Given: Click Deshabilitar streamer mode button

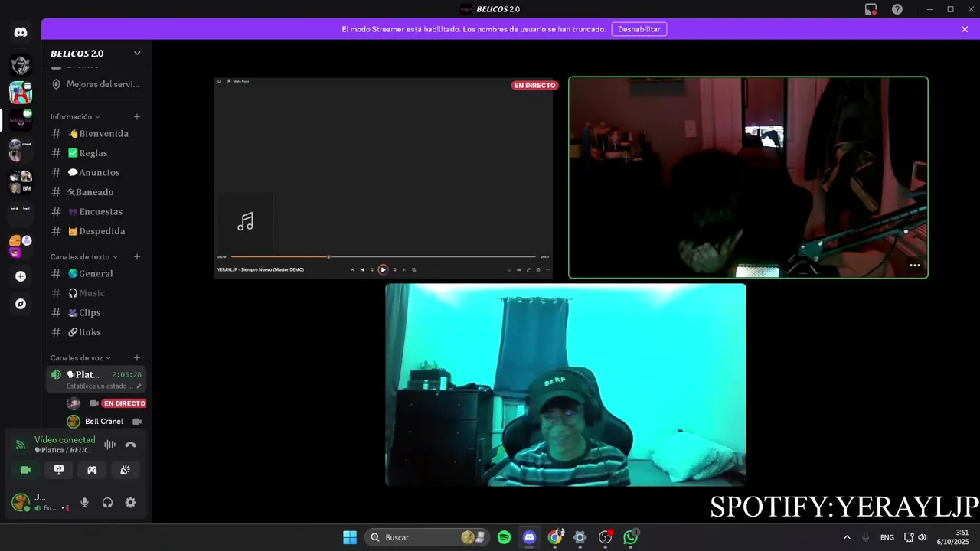Looking at the screenshot, I should (x=639, y=29).
